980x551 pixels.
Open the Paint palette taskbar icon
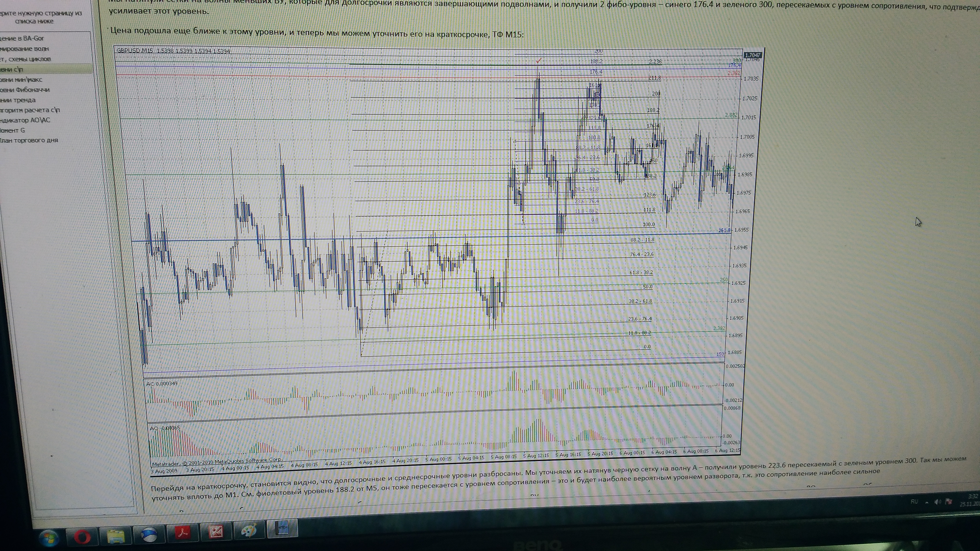coord(249,531)
